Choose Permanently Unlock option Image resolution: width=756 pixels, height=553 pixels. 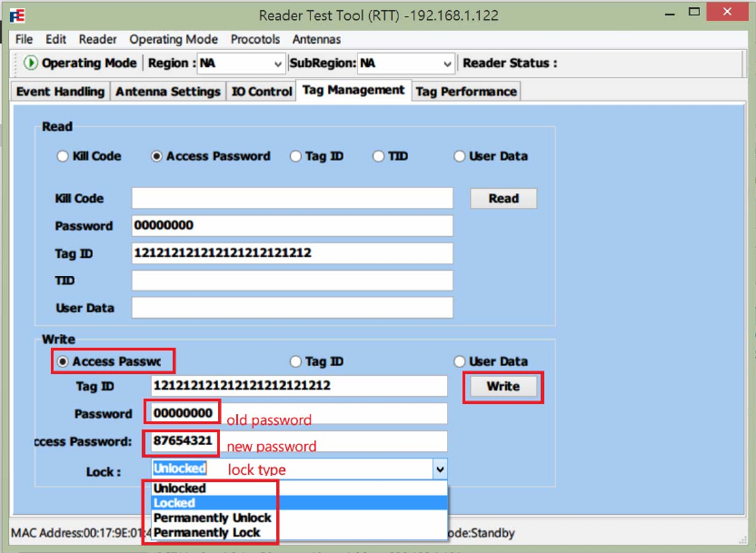click(x=300, y=518)
